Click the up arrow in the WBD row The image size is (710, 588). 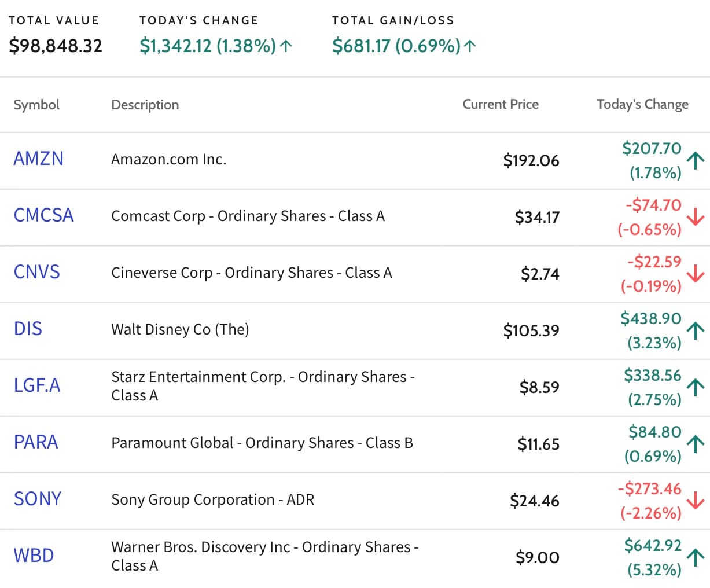696,557
